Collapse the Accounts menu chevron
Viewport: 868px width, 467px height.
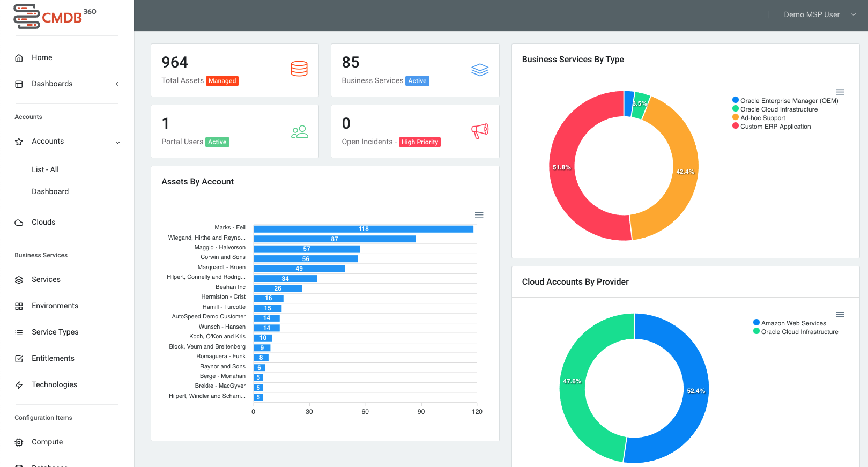coord(118,142)
